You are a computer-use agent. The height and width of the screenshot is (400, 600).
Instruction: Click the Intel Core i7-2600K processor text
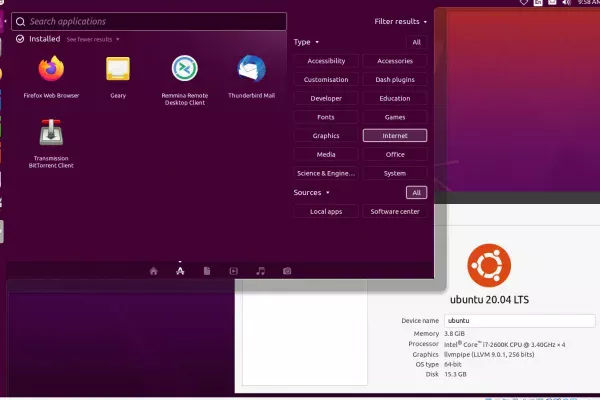[504, 344]
